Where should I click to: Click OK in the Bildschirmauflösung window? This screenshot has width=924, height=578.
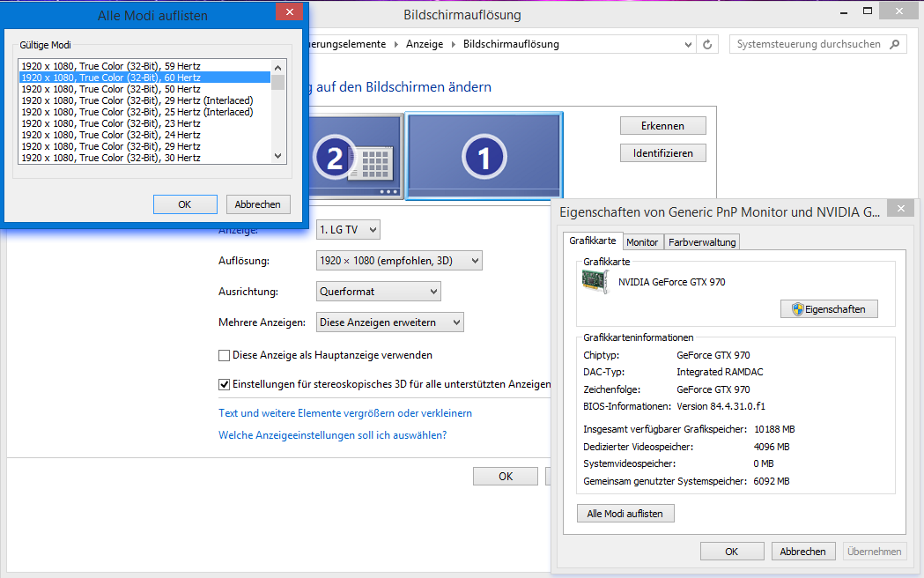506,476
